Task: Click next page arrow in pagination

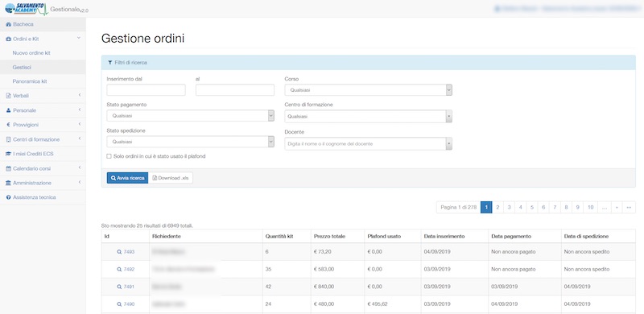Action: coord(617,208)
